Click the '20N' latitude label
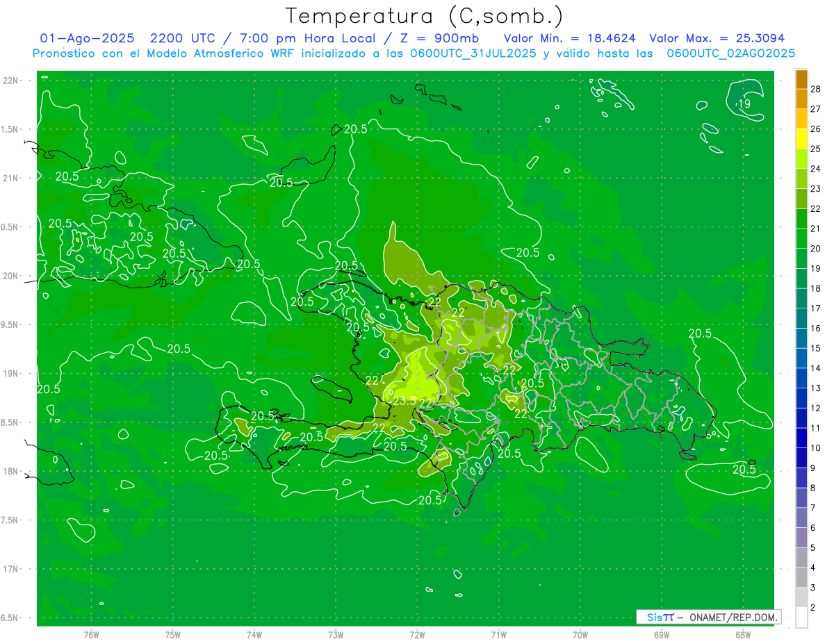The height and width of the screenshot is (644, 834). pos(10,276)
